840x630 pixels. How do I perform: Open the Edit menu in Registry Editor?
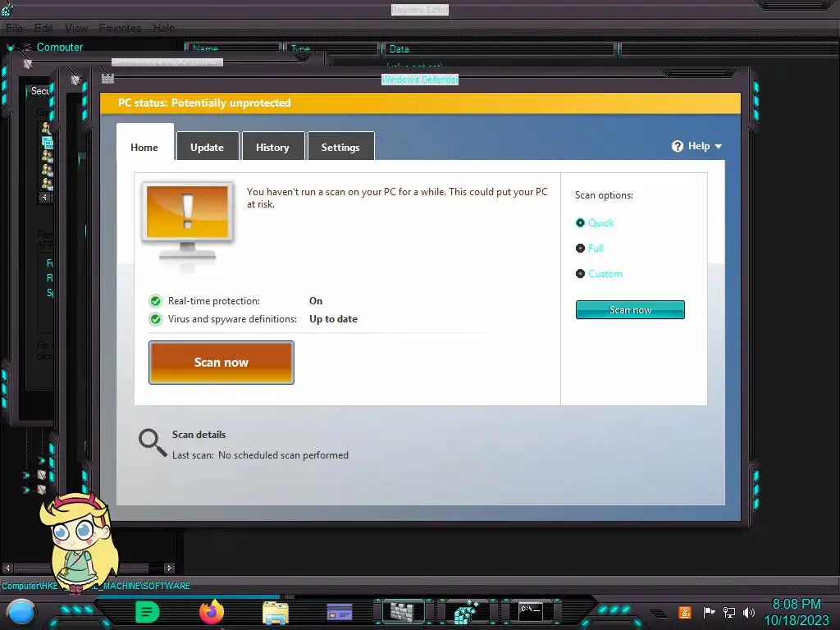point(43,28)
